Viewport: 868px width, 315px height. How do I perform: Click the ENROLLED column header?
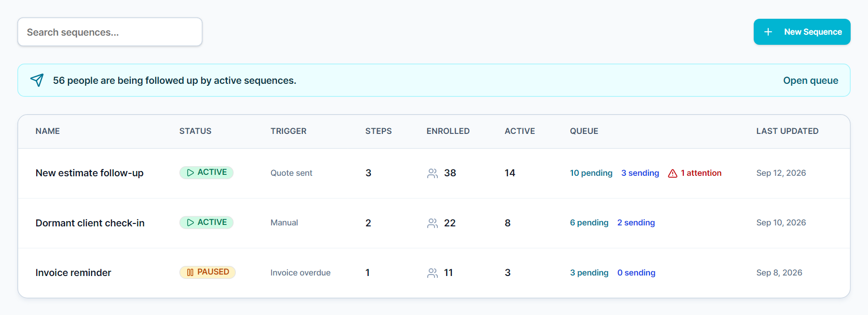(x=448, y=131)
